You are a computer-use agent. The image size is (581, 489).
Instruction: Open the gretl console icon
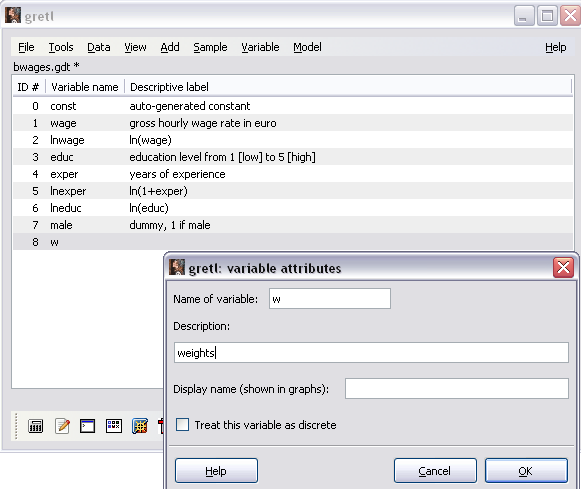87,426
